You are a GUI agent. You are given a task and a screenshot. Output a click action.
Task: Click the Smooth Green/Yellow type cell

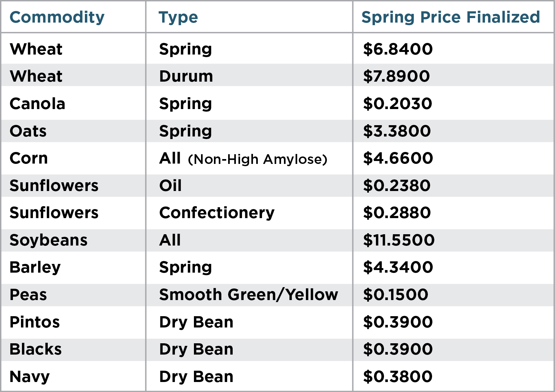point(249,295)
